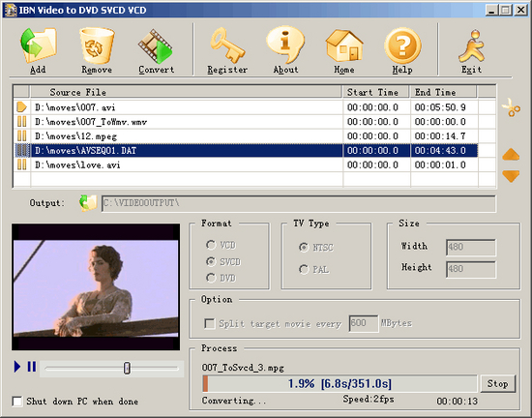Click status icon of love.avi row
Image resolution: width=532 pixels, height=418 pixels.
point(21,164)
